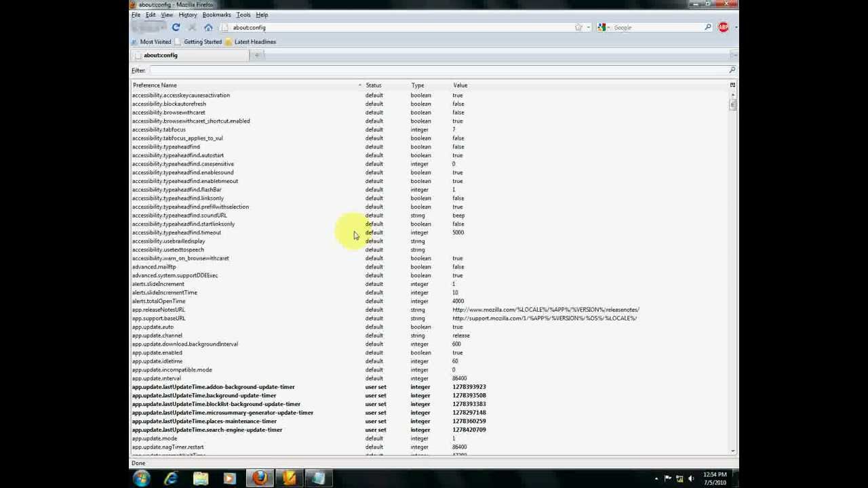Sort by the Type column header
868x488 pixels.
click(x=429, y=85)
